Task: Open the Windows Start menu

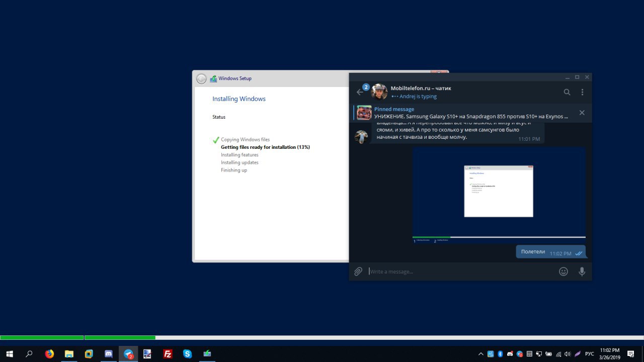Action: click(10, 354)
